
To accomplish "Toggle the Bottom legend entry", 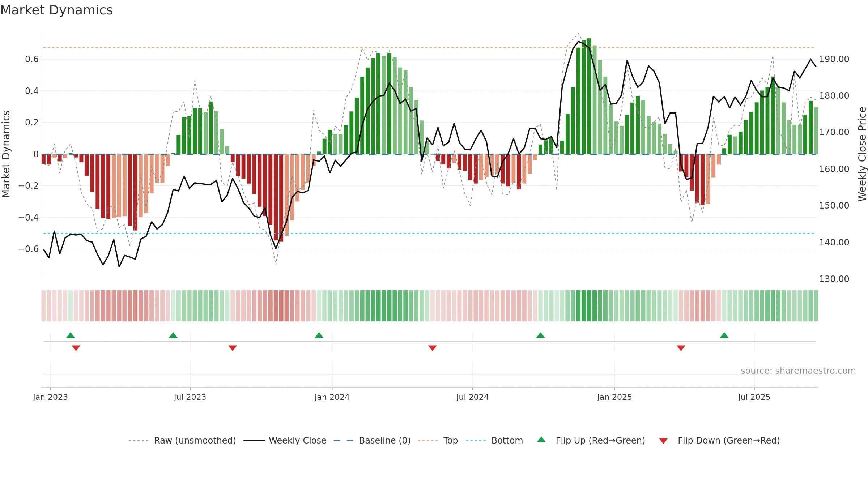I will click(x=494, y=440).
